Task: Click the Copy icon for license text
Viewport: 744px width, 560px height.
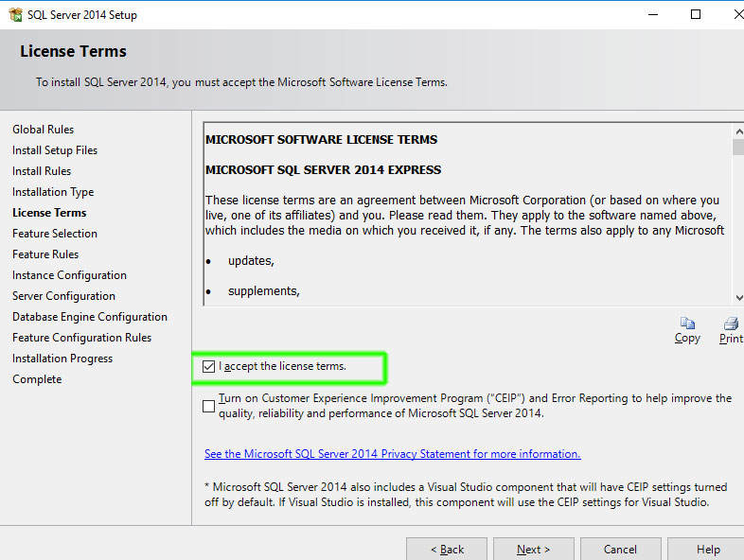Action: point(687,324)
